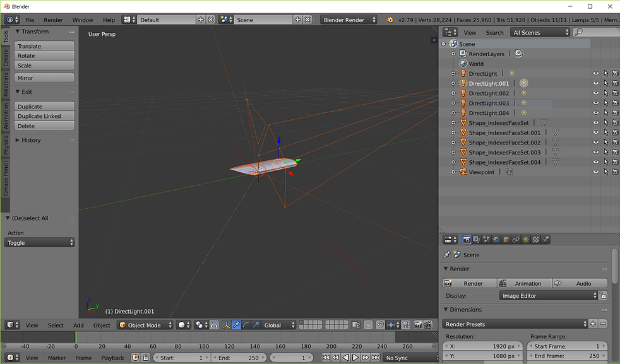
Task: Open the Render tab in Properties
Action: tap(467, 240)
